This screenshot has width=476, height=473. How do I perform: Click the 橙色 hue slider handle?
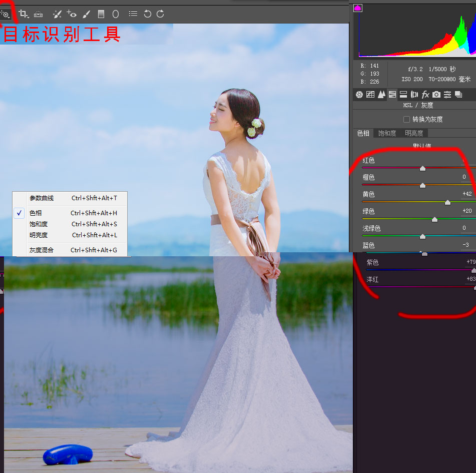click(x=422, y=186)
